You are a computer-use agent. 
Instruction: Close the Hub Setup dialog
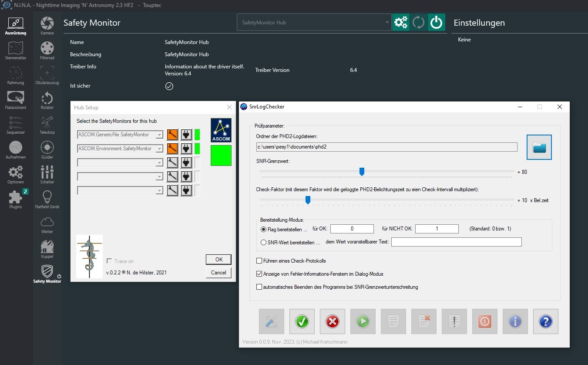coord(229,108)
